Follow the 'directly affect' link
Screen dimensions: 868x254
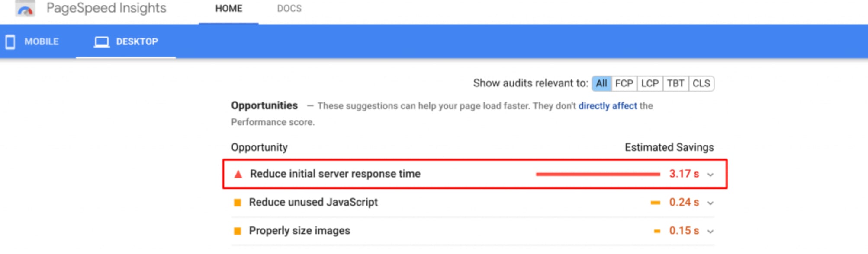607,106
